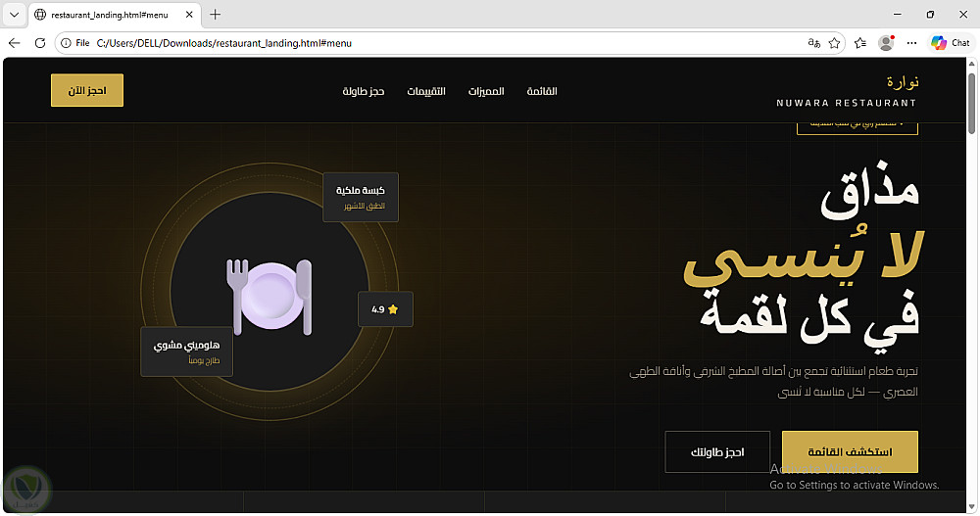Open the translate page icon
980x516 pixels.
point(813,43)
